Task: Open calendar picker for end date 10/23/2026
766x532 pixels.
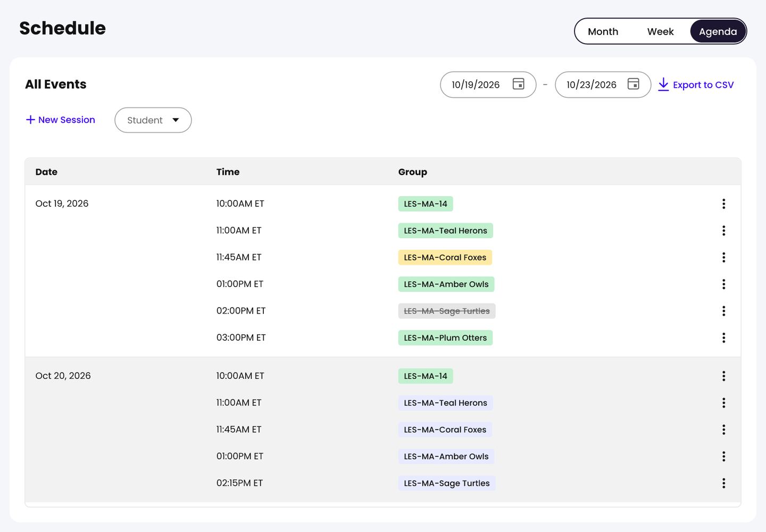Action: coord(633,84)
